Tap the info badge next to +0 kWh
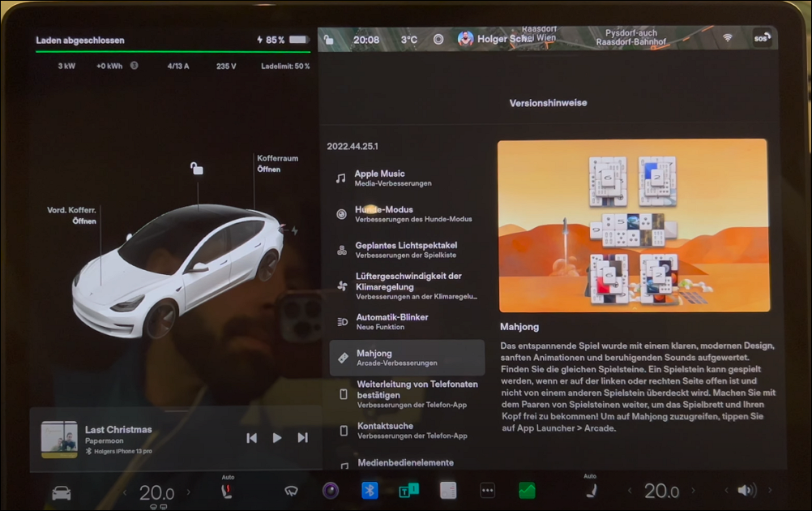 [x=135, y=66]
